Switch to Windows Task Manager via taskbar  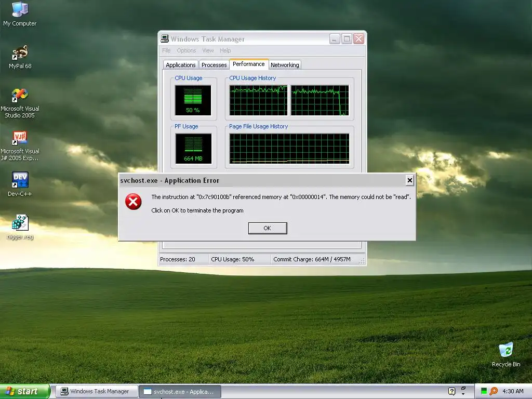96,392
